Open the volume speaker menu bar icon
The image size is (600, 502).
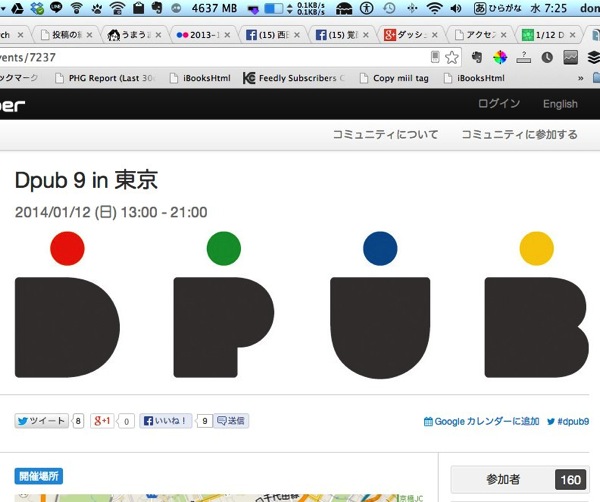(456, 8)
